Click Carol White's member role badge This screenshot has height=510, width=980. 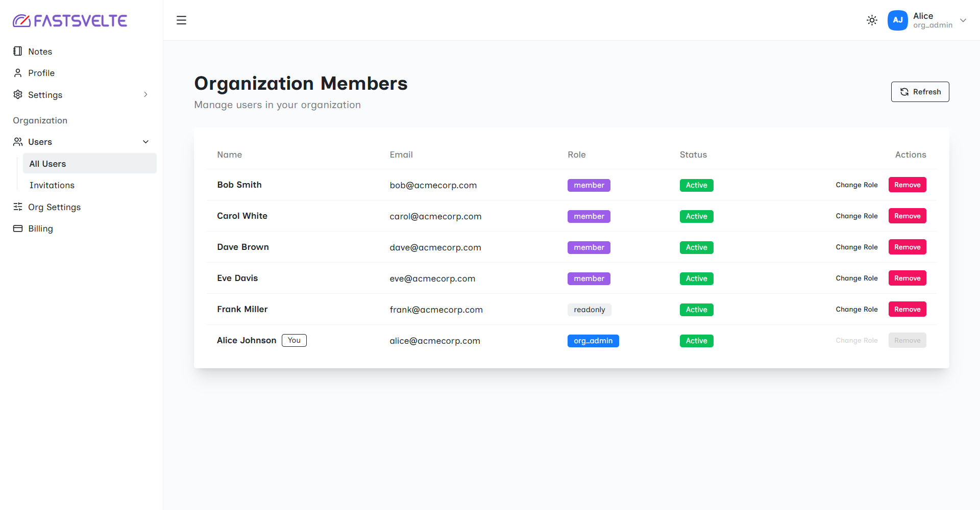pyautogui.click(x=589, y=216)
